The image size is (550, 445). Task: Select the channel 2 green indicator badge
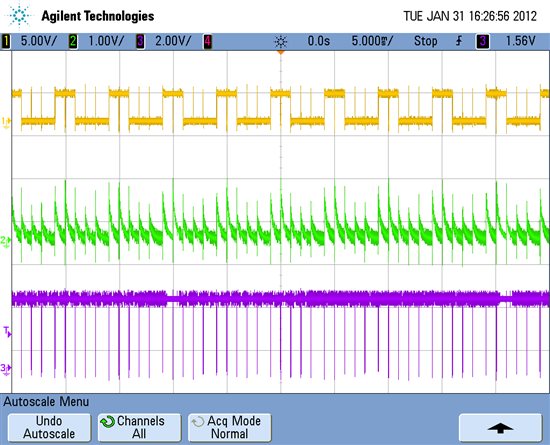coord(73,41)
